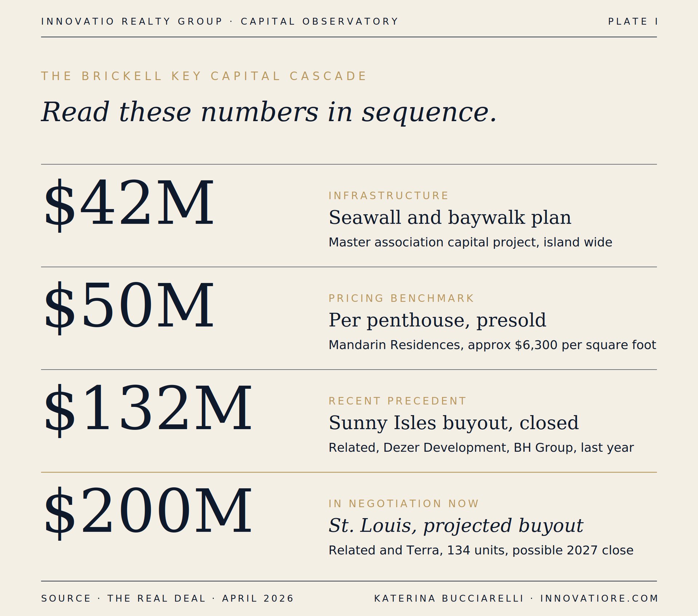Select the 'Read these numbers in sequence' headline
Image resolution: width=698 pixels, height=616 pixels.
(x=269, y=112)
